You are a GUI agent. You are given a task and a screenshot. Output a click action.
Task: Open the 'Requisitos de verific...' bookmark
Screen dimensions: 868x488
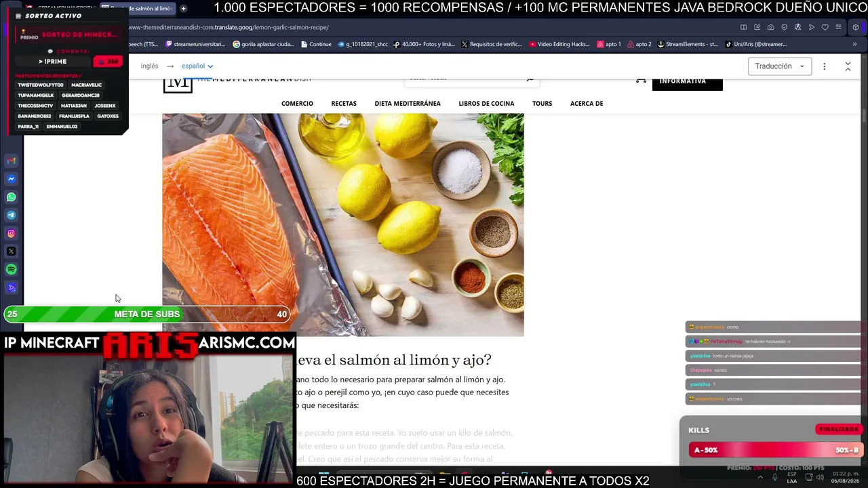(x=492, y=44)
